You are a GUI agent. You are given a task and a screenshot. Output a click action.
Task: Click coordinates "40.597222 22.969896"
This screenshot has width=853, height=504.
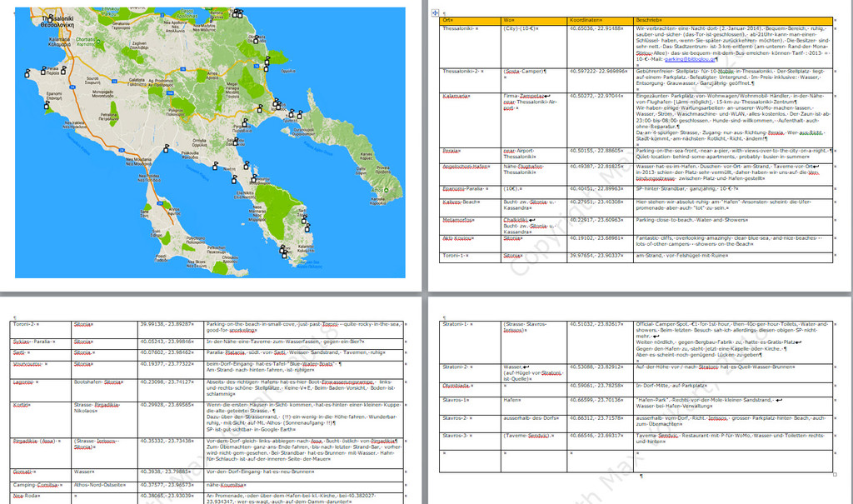598,72
